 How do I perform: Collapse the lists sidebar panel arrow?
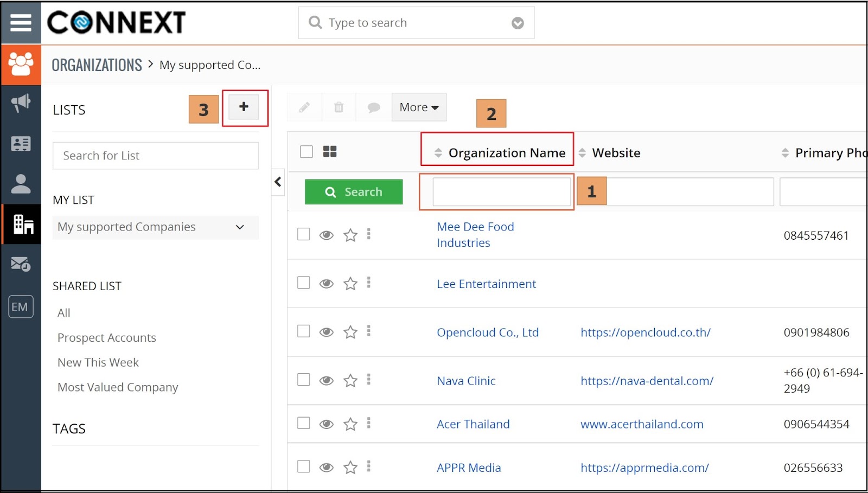tap(278, 182)
